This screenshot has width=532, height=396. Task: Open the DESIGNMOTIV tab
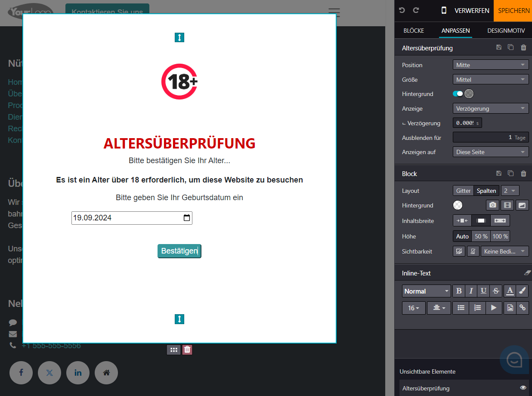[x=506, y=31]
